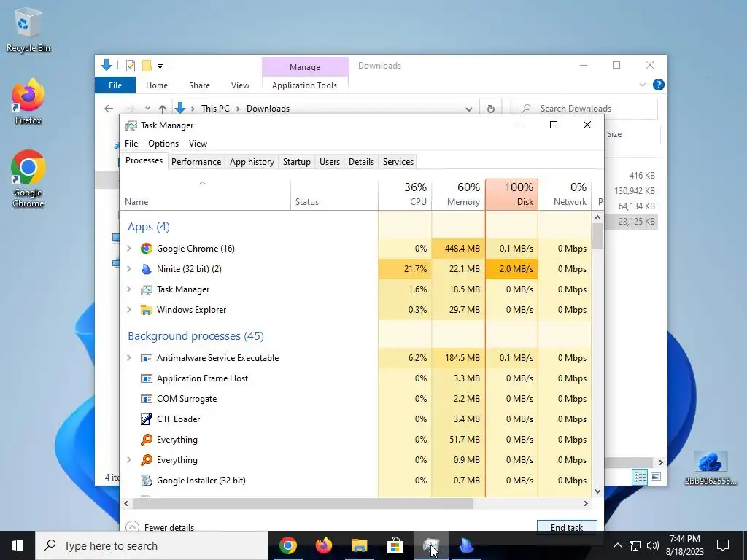Sort processes by Network column
The height and width of the screenshot is (560, 747).
(565, 195)
